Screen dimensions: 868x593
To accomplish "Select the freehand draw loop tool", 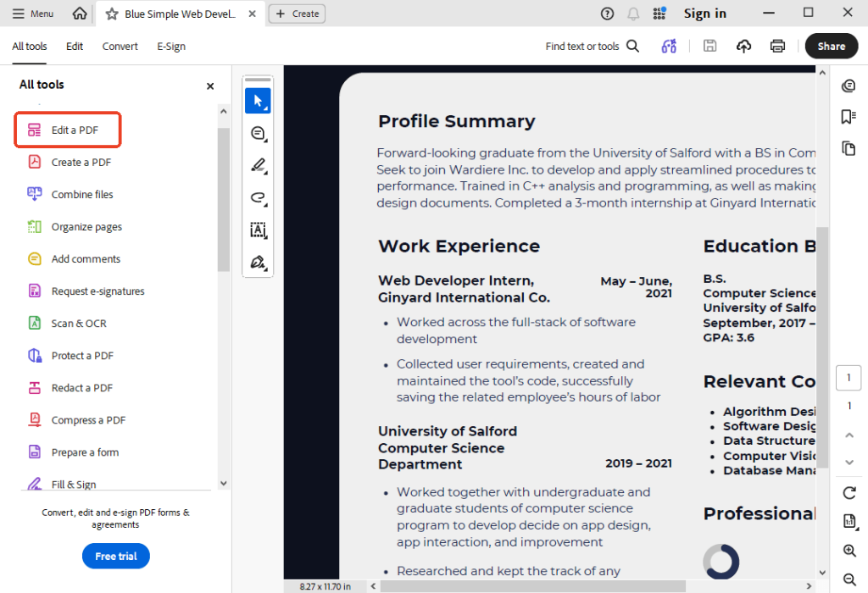I will coord(258,197).
